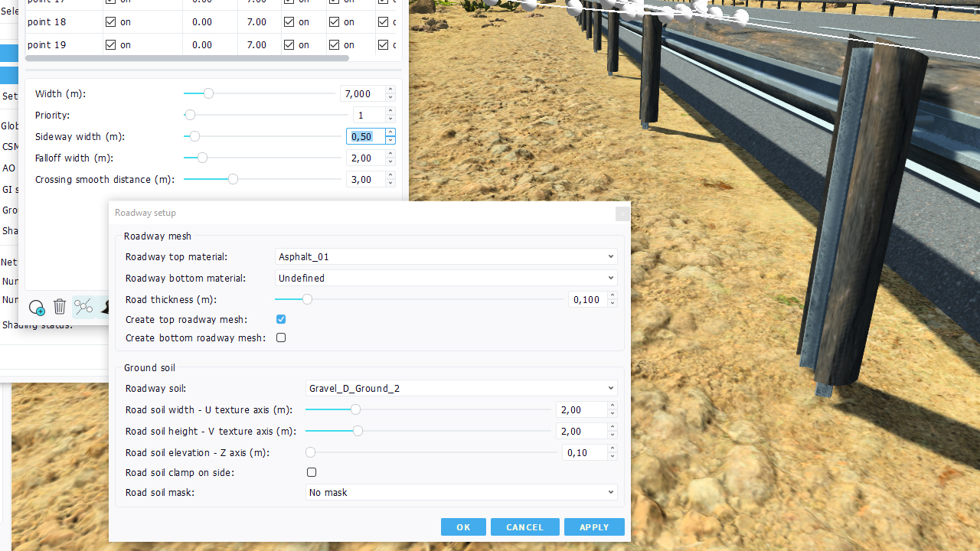This screenshot has width=980, height=551.
Task: Increase Sideway width with up arrow
Action: click(390, 132)
